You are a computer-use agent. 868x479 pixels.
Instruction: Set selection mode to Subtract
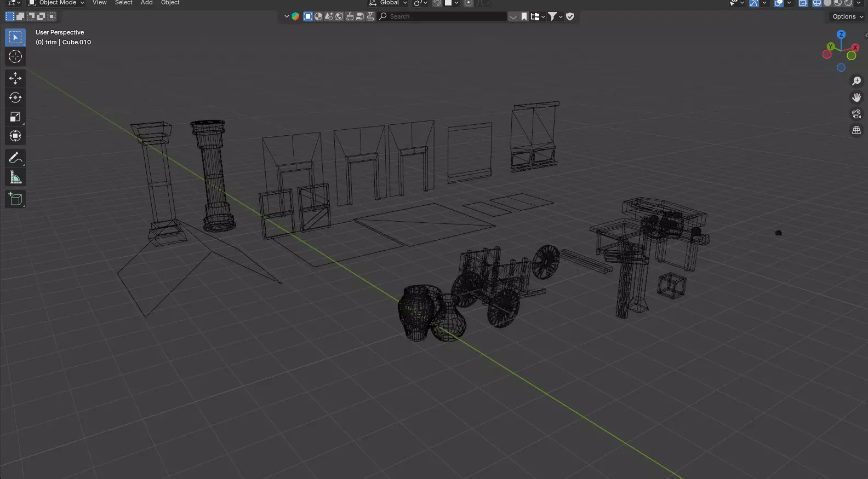[x=31, y=16]
